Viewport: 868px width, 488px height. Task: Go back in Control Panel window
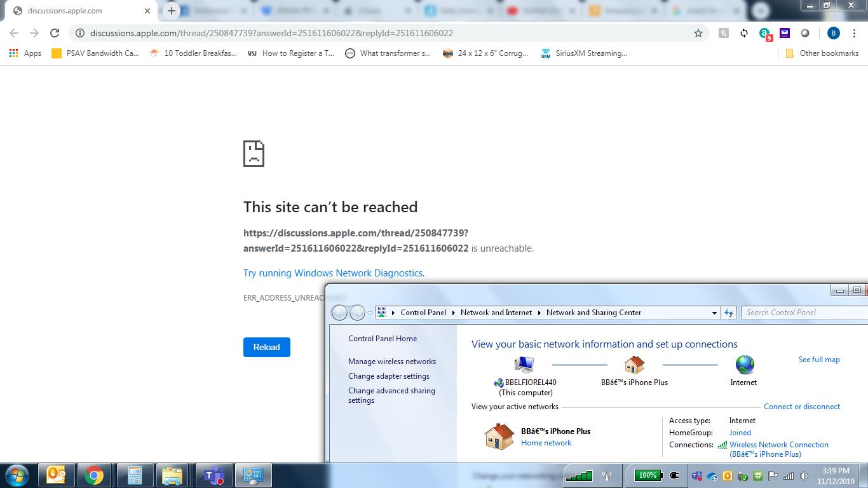[340, 312]
